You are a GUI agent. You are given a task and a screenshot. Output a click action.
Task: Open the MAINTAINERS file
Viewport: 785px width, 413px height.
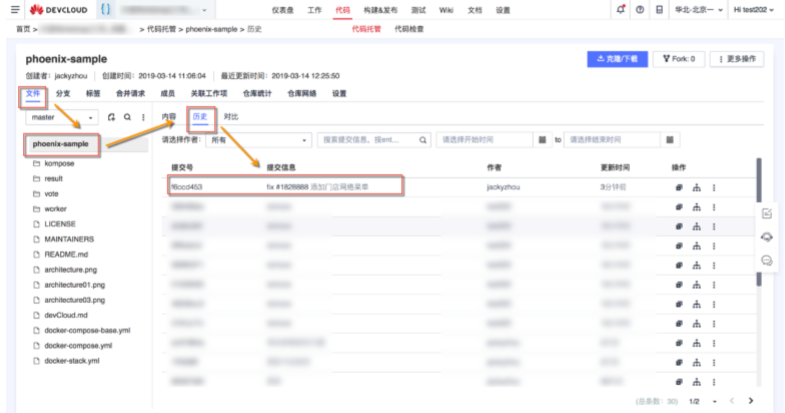[69, 239]
